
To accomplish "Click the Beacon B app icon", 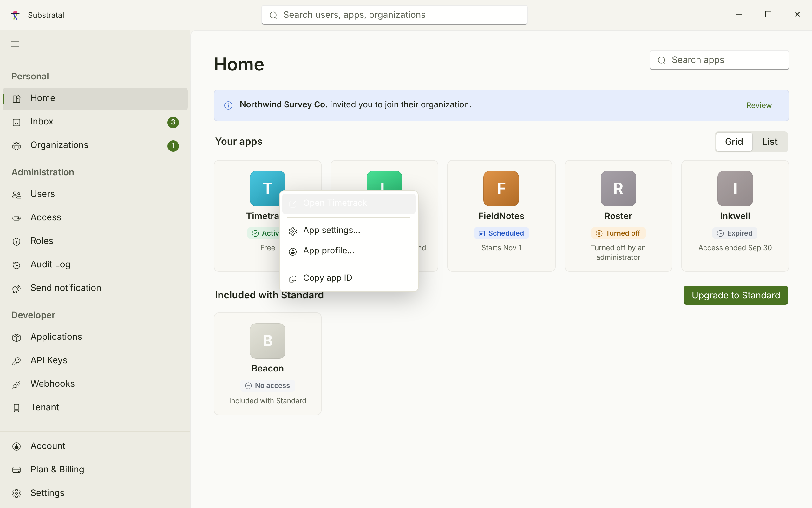I will (267, 341).
